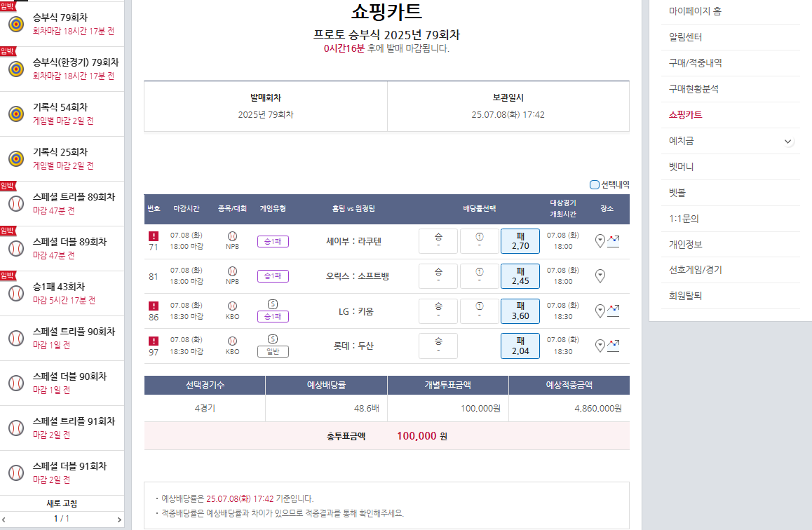Open the location pin for 세이부 vs 라쿠텐

click(x=600, y=240)
